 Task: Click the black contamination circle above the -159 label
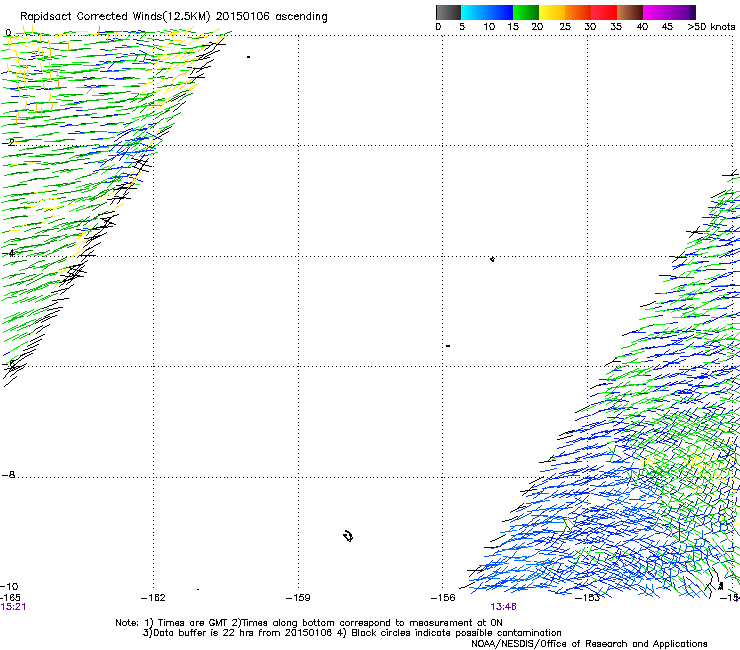(x=348, y=536)
